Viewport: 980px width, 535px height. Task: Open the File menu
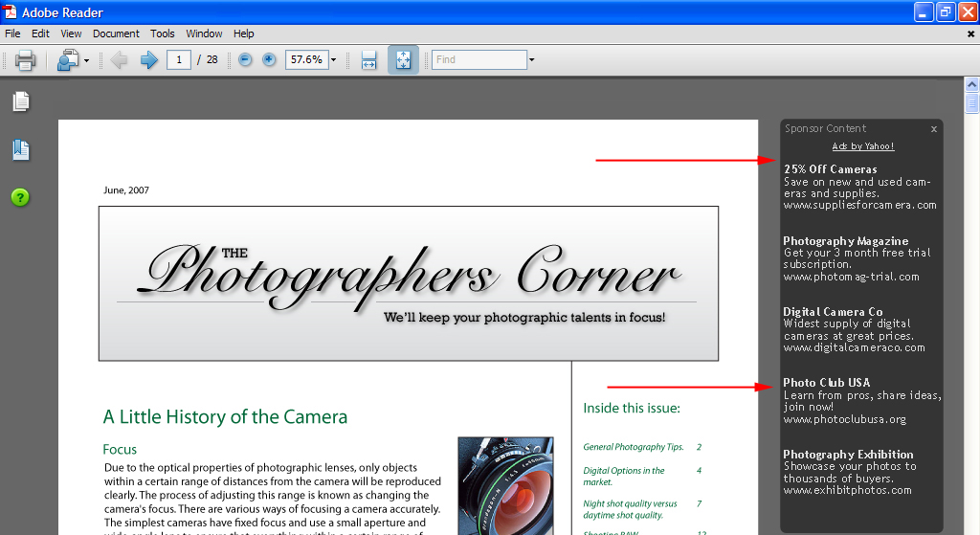[x=12, y=33]
